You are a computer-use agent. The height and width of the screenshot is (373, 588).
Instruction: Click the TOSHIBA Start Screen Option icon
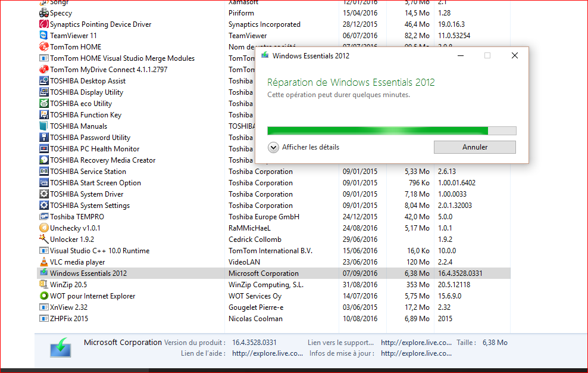point(44,182)
